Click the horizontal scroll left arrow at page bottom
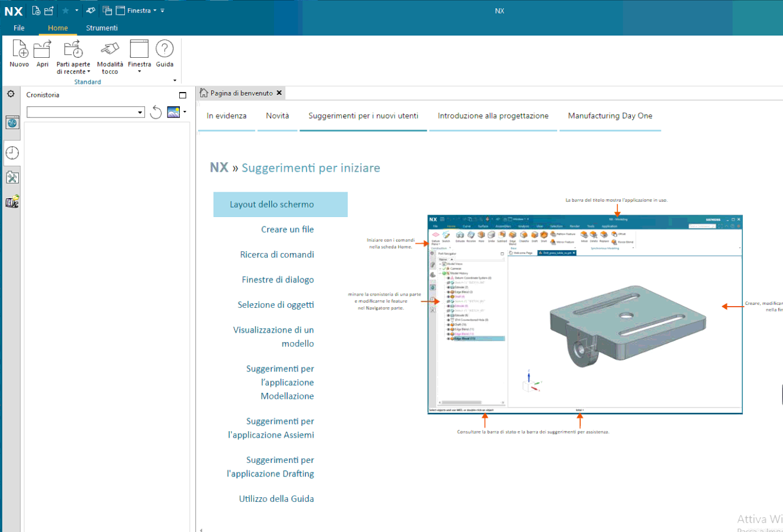This screenshot has width=783, height=532. click(x=200, y=529)
